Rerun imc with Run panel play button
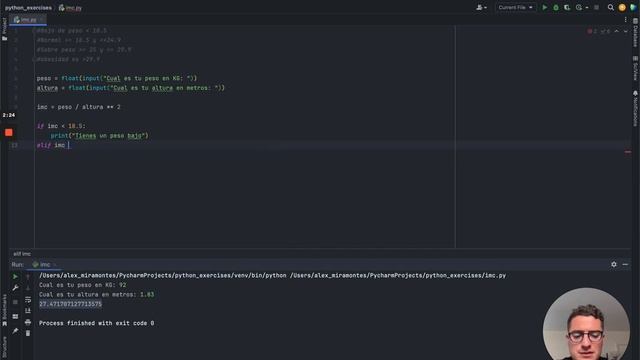Image resolution: width=640 pixels, height=360 pixels. tap(15, 277)
